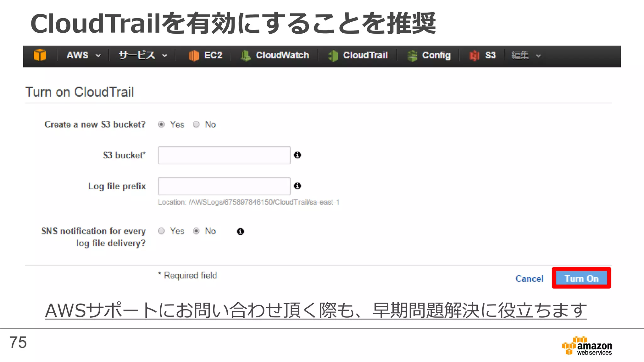The image size is (644, 362).
Task: Show info for SNS notification option
Action: (241, 231)
